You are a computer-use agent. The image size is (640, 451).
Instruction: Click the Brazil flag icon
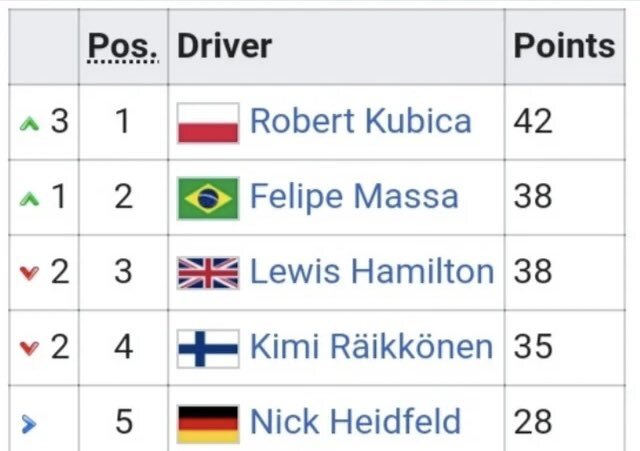[208, 197]
